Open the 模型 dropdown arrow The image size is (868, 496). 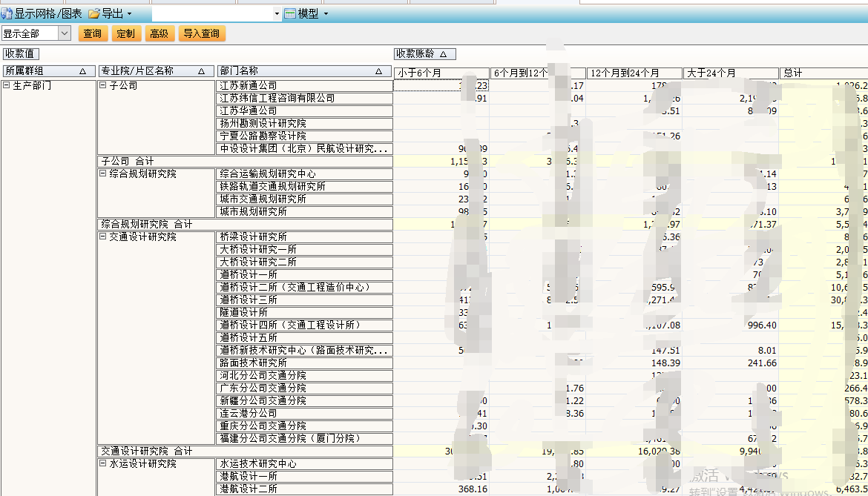[x=326, y=14]
